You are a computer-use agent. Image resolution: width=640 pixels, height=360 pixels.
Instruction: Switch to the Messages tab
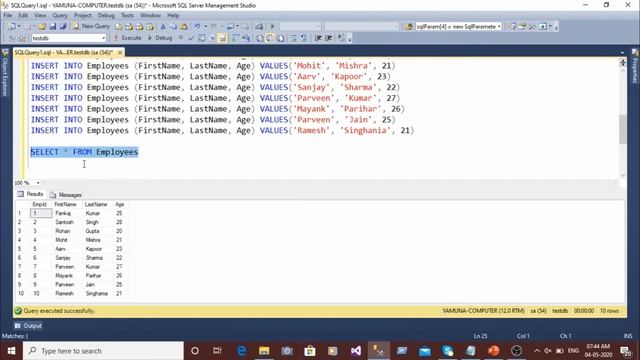point(66,195)
